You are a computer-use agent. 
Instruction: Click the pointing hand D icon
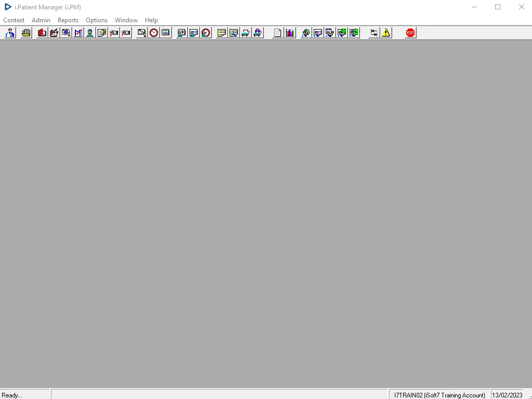(x=114, y=33)
